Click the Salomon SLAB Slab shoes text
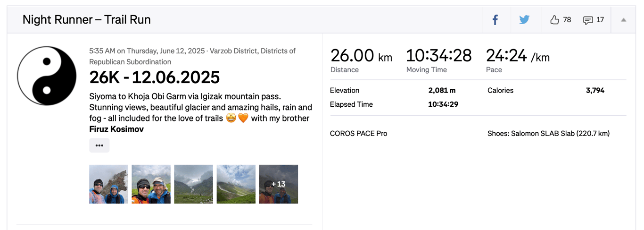Screen dimensions: 644x230 click(x=548, y=134)
